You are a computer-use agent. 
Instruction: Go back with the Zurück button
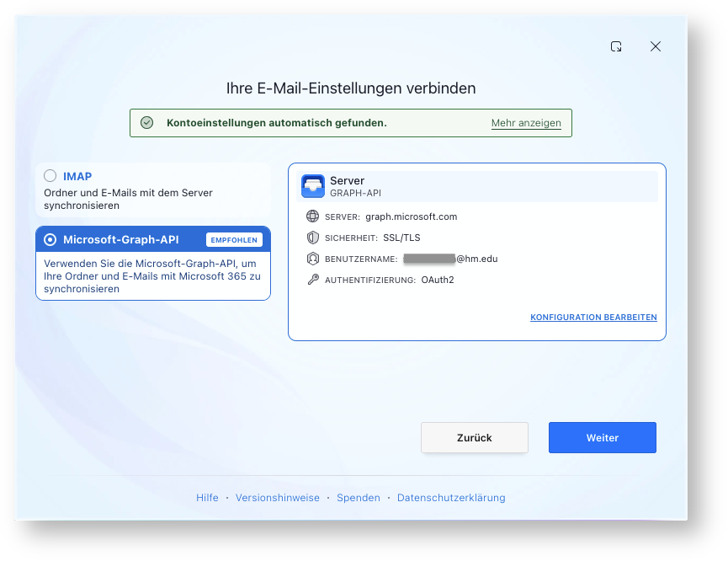click(x=475, y=437)
